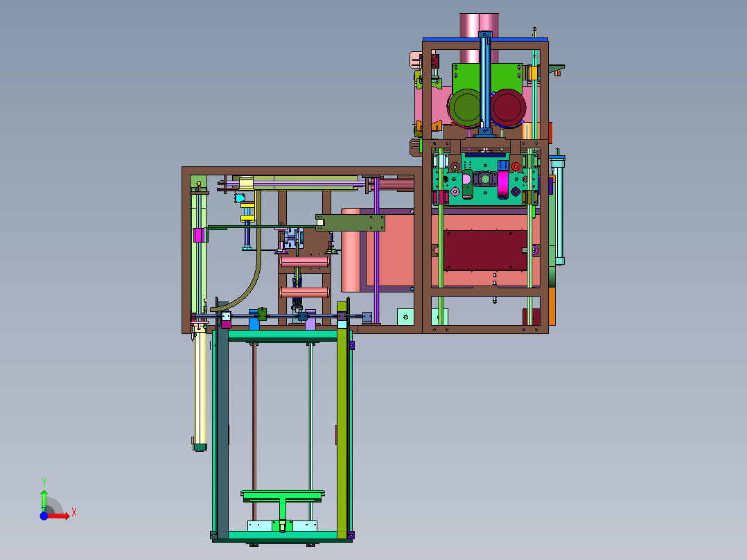Click the red X axis arrow of the triad
Viewport: 747px width, 560px height.
(x=59, y=516)
